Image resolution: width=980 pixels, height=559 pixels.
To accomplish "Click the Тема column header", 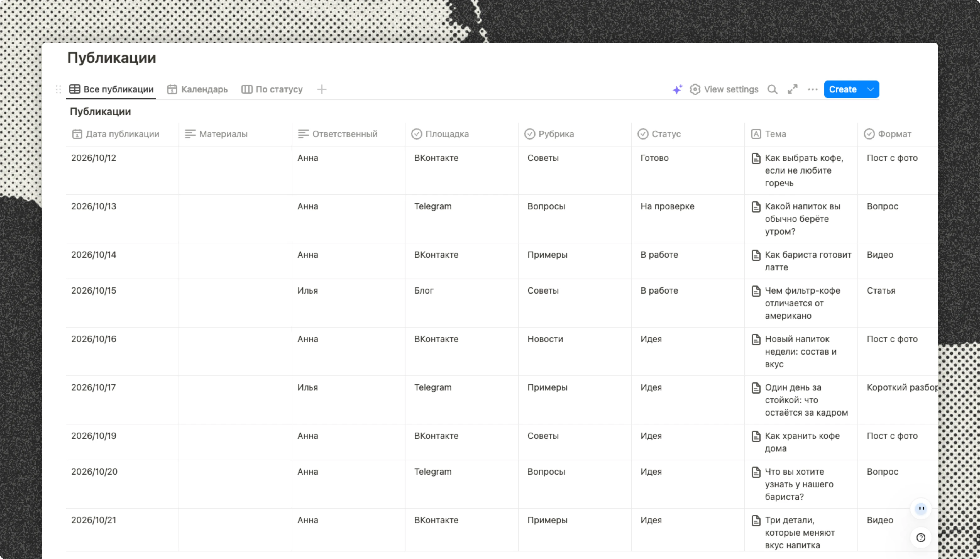I will point(801,134).
